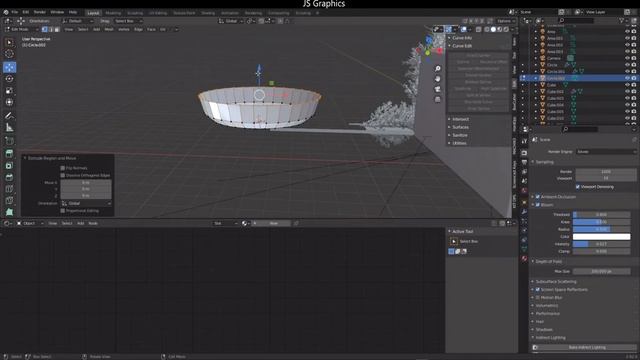
Task: Select the 3D Cursor tool
Action: [x=9, y=54]
